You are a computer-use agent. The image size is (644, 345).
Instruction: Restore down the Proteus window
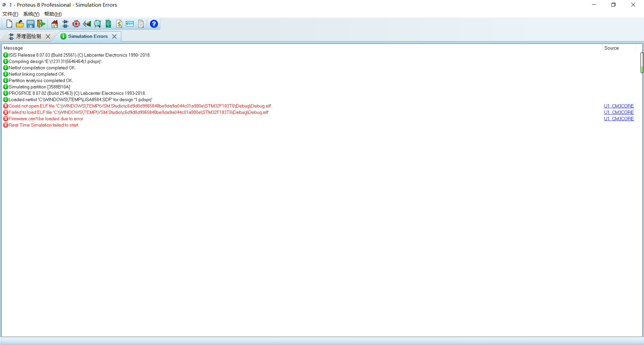pos(613,5)
